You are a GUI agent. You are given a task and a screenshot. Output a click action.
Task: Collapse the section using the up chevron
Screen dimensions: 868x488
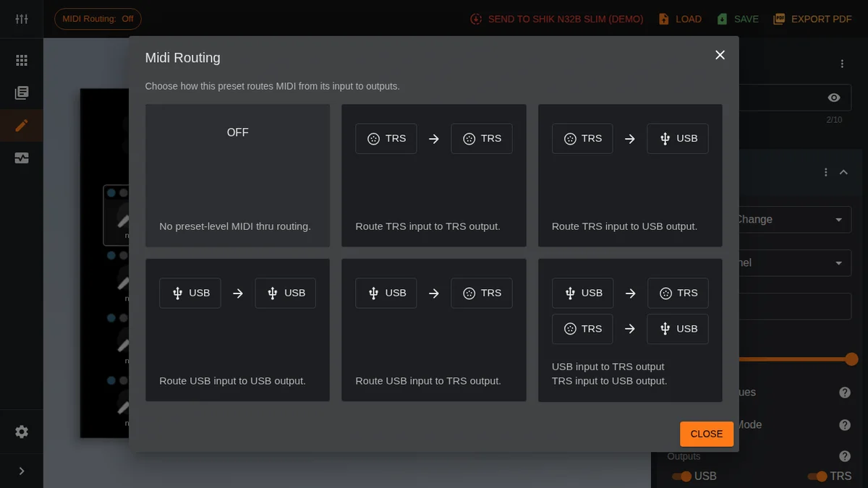pyautogui.click(x=843, y=172)
